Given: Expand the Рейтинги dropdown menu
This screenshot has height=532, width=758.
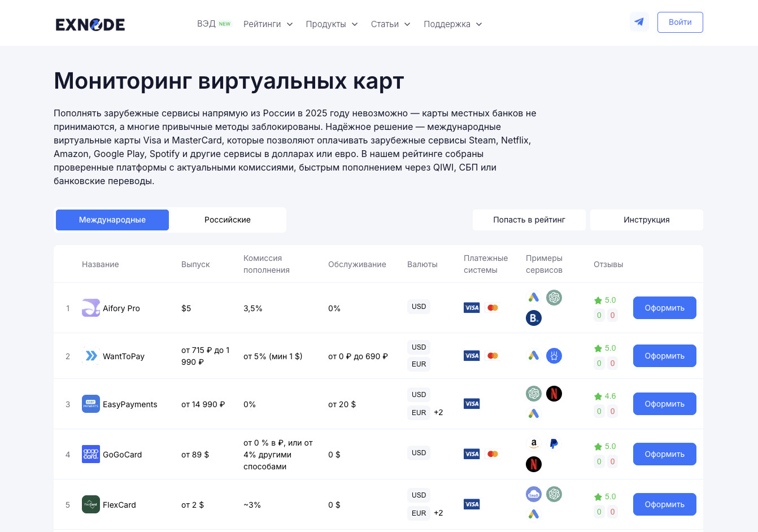Looking at the screenshot, I should (268, 24).
